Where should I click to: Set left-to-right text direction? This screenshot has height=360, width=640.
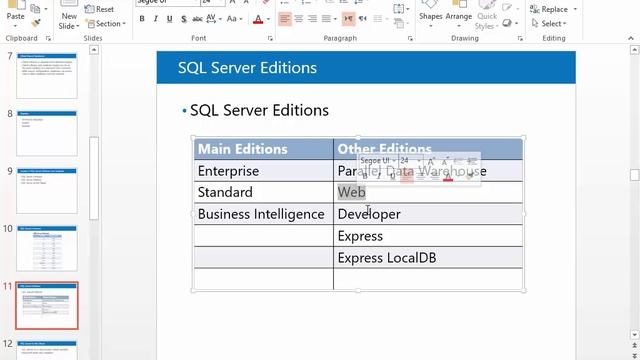click(x=348, y=19)
